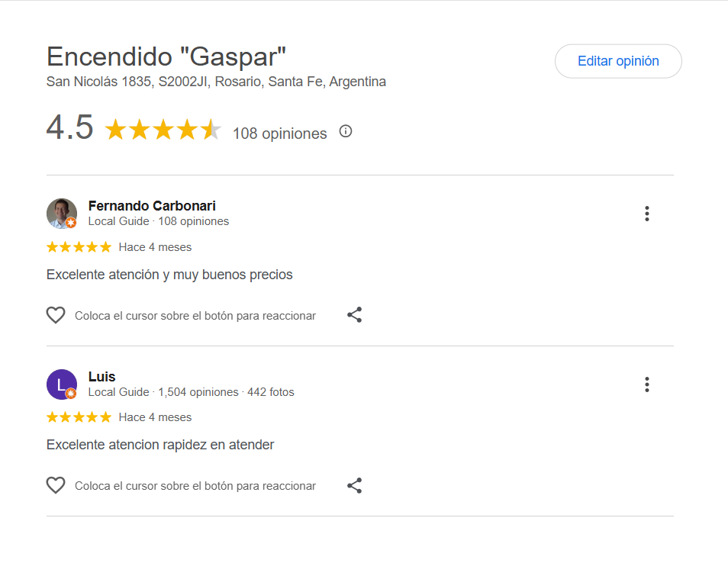This screenshot has width=728, height=563.
Task: Share Luis's review
Action: coord(355,485)
